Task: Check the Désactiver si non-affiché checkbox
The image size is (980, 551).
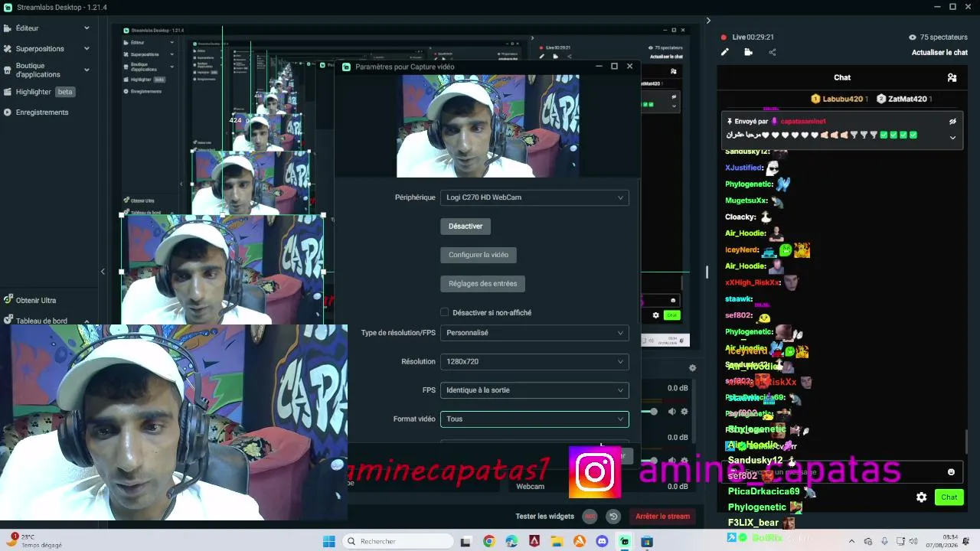Action: click(444, 312)
